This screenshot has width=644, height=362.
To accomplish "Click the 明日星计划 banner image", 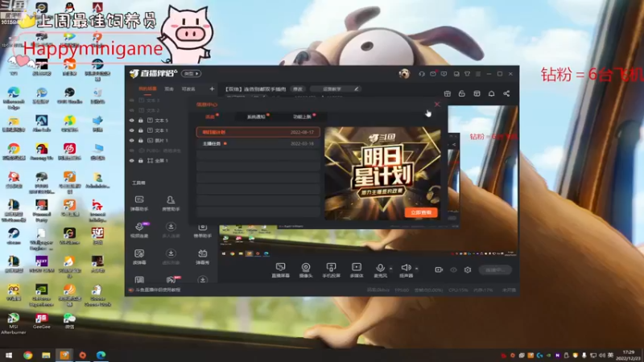I will tap(382, 173).
